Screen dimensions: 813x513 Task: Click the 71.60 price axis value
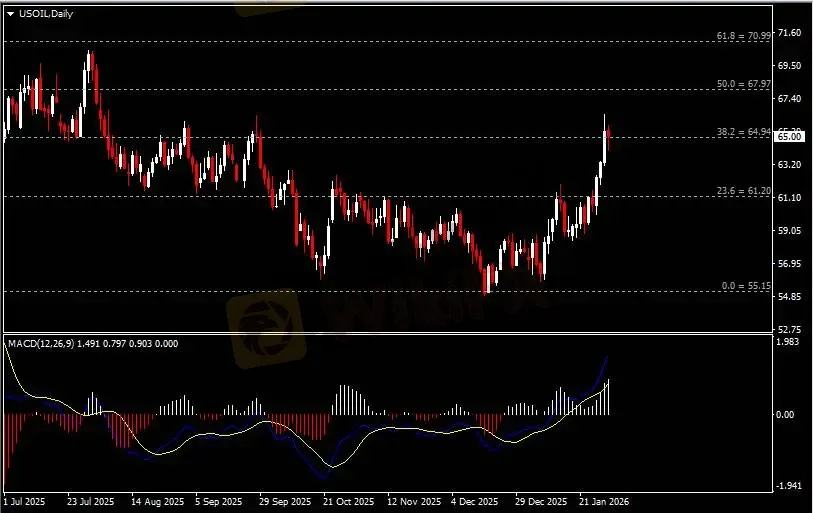click(x=789, y=33)
